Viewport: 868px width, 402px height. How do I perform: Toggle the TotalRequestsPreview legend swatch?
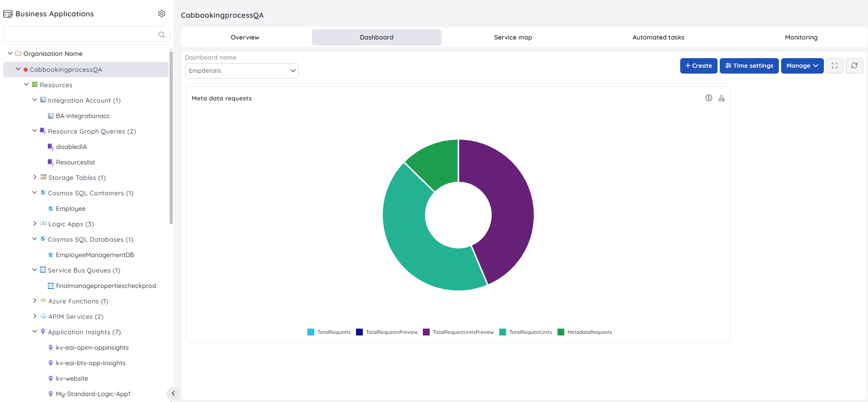[x=360, y=332]
